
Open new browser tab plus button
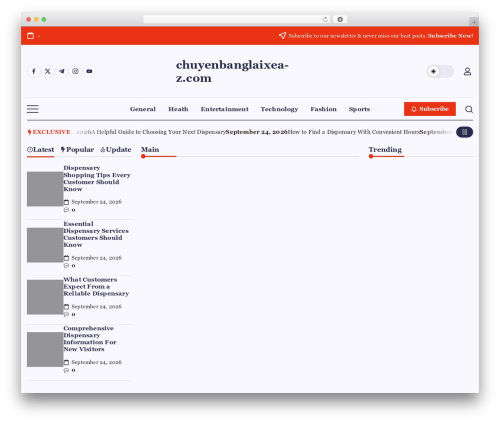click(x=474, y=22)
